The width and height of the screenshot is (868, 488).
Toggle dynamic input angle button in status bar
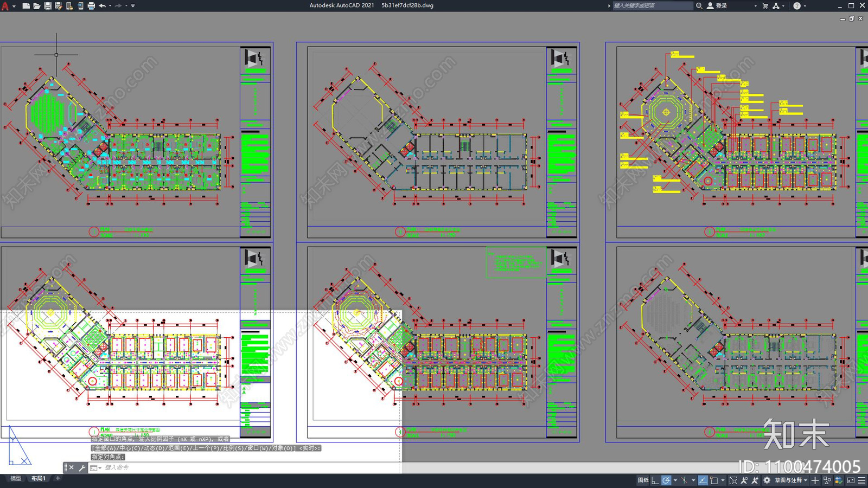click(x=703, y=480)
